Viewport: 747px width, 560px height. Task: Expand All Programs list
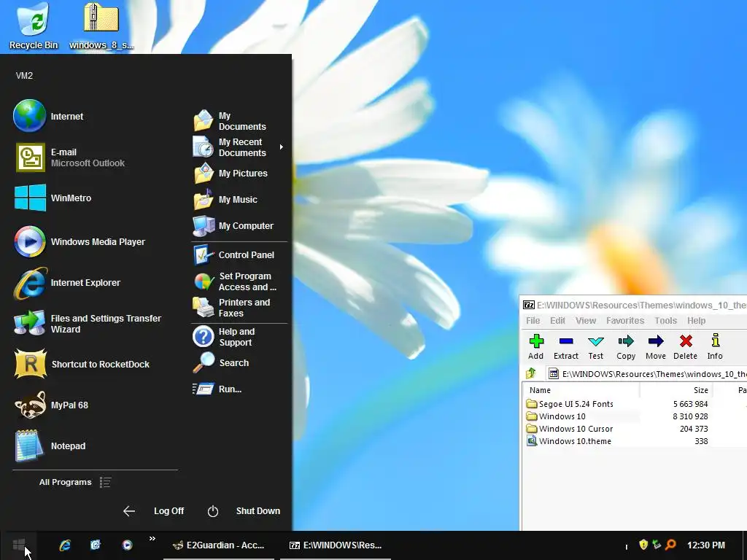[x=75, y=483]
